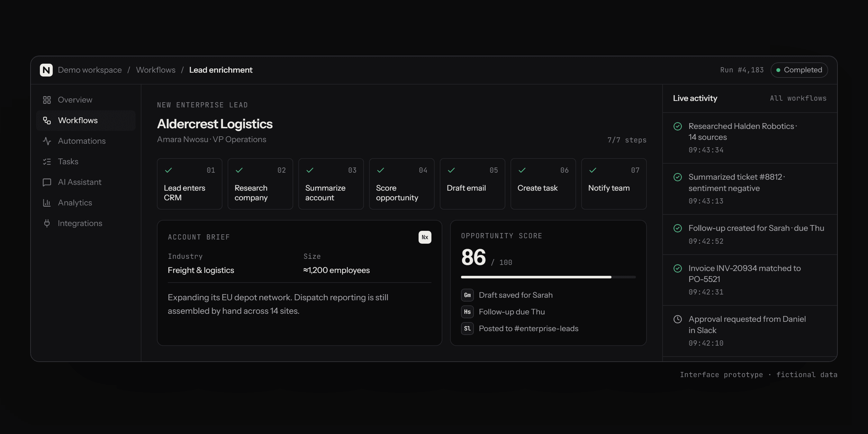868x434 pixels.
Task: Click the opportunity score progress bar
Action: (x=548, y=277)
